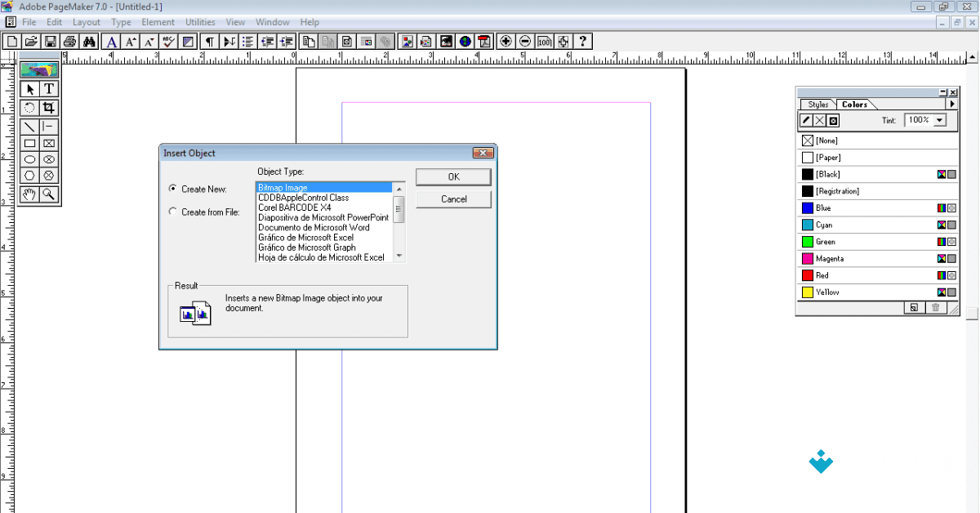
Task: Click the Find icon on the toolbar
Action: tap(90, 41)
